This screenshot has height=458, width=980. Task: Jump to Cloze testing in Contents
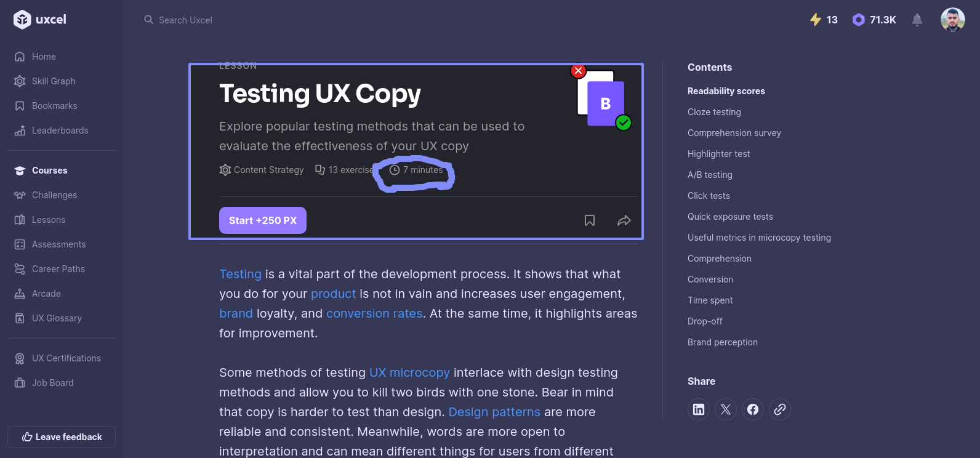714,112
